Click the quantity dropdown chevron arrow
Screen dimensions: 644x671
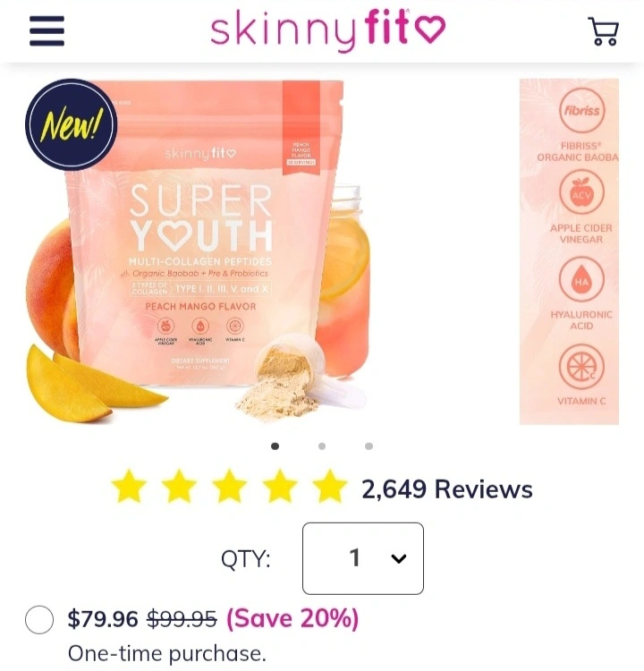(398, 558)
